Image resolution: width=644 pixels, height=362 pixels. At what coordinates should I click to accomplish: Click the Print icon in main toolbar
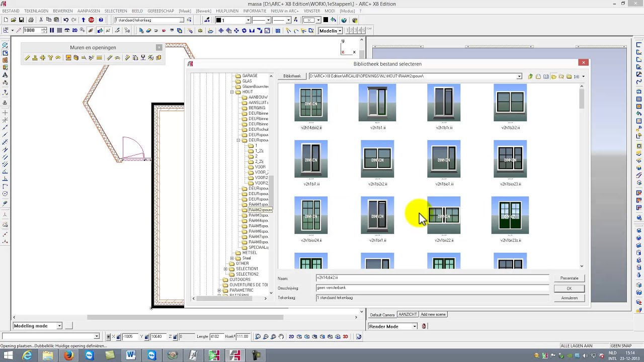pos(31,20)
